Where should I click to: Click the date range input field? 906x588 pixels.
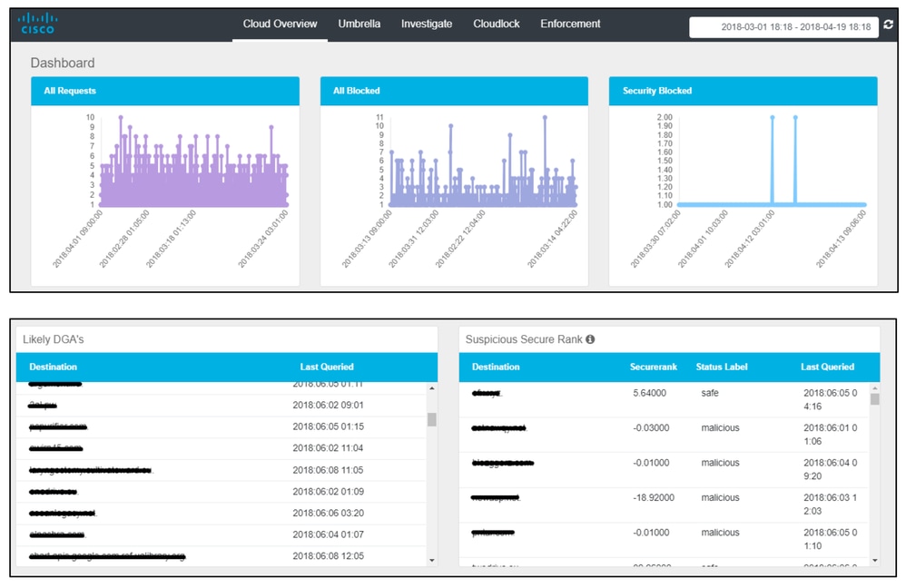783,26
